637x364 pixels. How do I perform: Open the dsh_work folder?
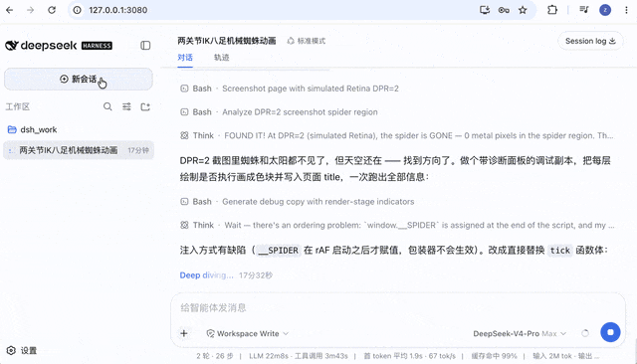(x=39, y=130)
